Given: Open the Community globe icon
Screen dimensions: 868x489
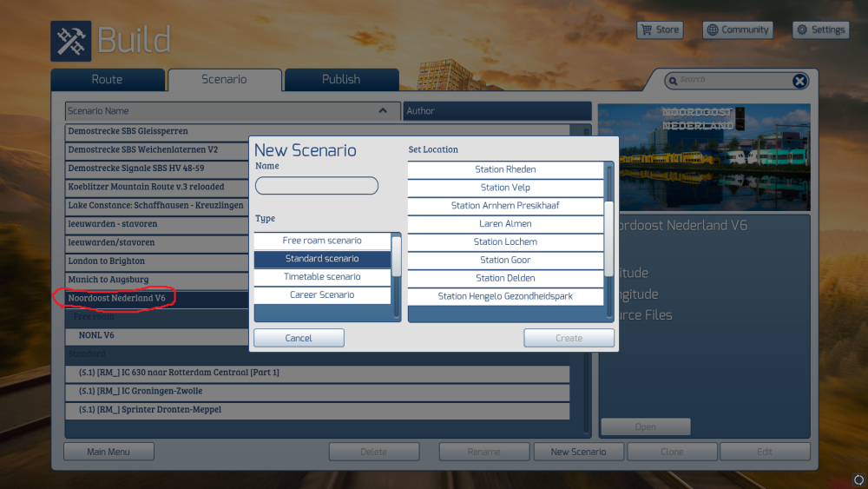Looking at the screenshot, I should coord(713,30).
